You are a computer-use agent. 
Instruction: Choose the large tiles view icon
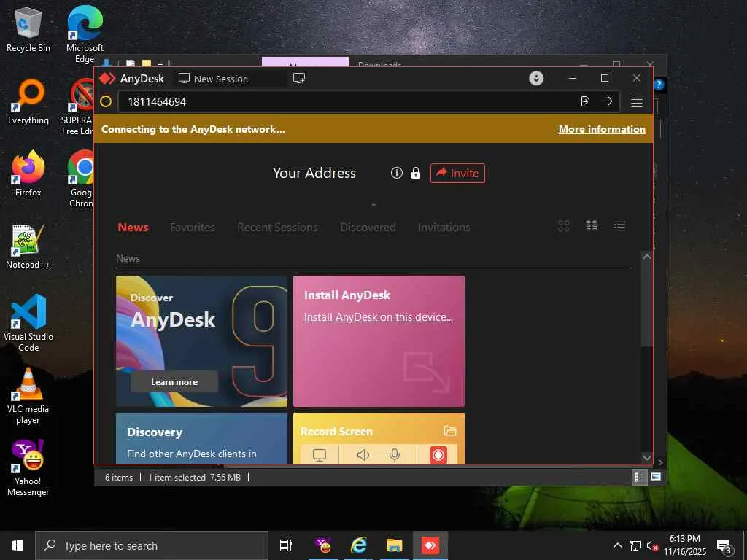(x=564, y=226)
